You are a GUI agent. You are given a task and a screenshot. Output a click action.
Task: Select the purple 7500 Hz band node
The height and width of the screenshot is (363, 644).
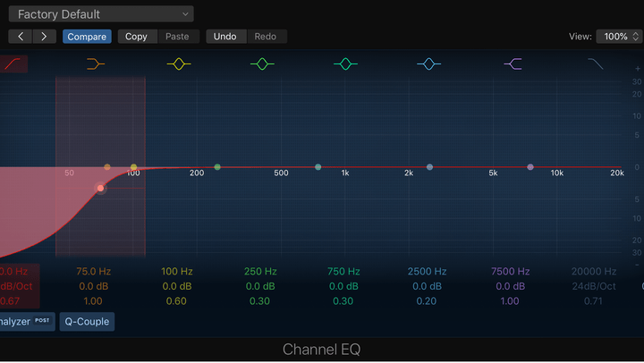tap(530, 166)
